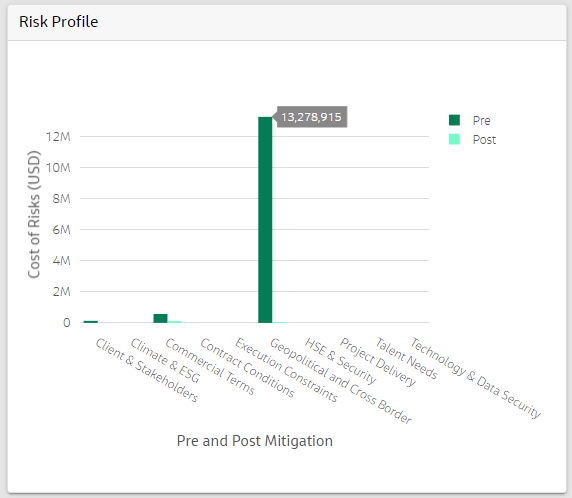
Task: Click the Commercial Terms axis label
Action: (x=210, y=366)
